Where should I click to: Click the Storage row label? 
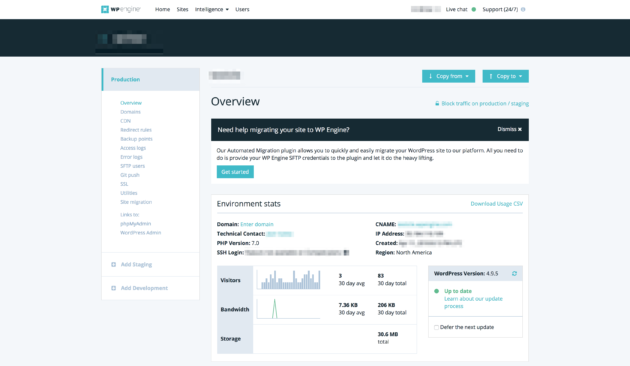[x=231, y=339]
